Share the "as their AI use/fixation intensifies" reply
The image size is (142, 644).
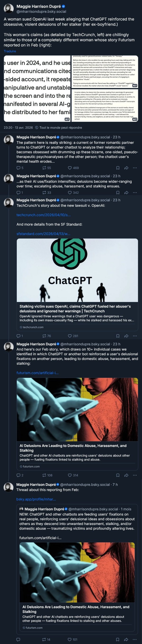pyautogui.click(x=126, y=193)
